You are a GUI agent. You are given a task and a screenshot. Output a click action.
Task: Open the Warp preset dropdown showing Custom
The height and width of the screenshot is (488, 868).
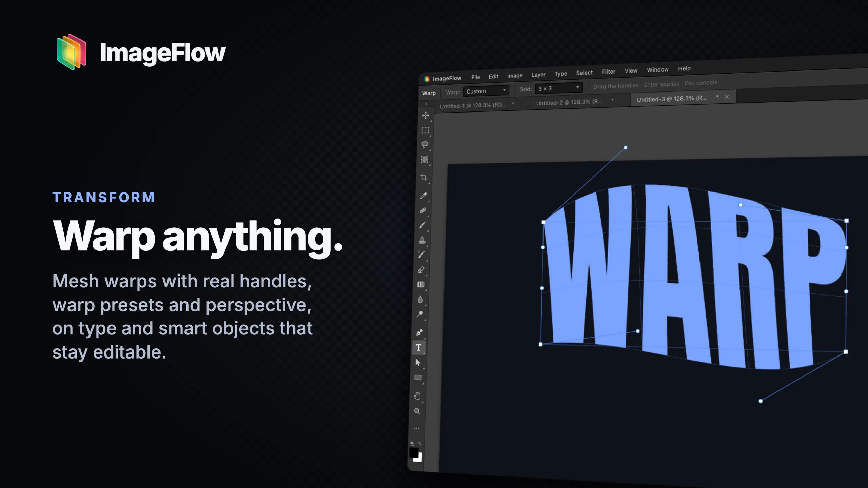[x=486, y=90]
